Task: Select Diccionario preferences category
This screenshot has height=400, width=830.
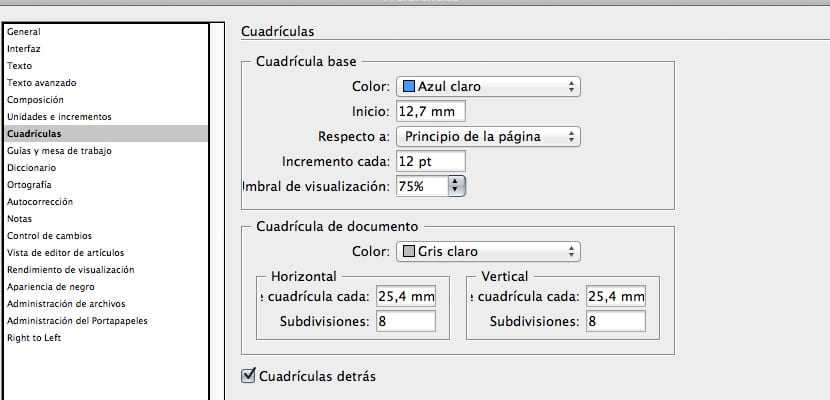Action: 31,167
